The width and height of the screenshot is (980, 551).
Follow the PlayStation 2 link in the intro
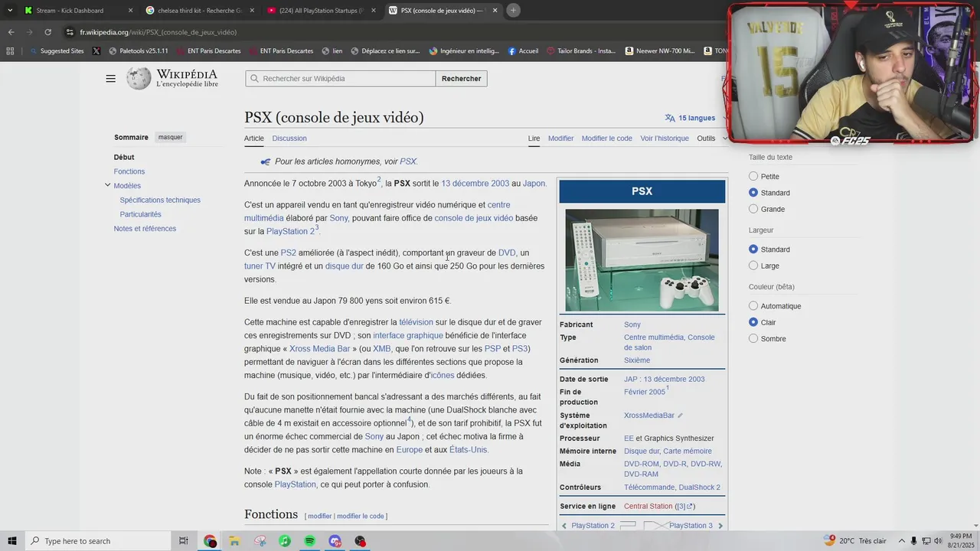click(291, 231)
